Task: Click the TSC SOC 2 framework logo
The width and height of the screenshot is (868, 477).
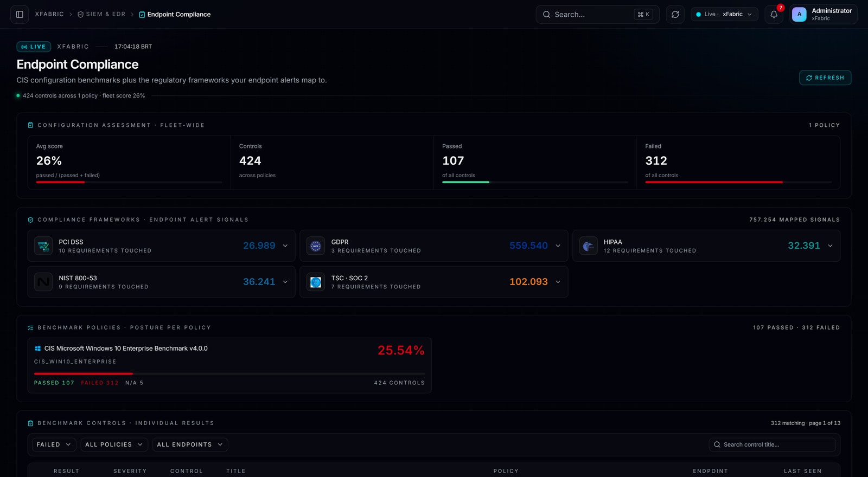Action: coord(316,282)
